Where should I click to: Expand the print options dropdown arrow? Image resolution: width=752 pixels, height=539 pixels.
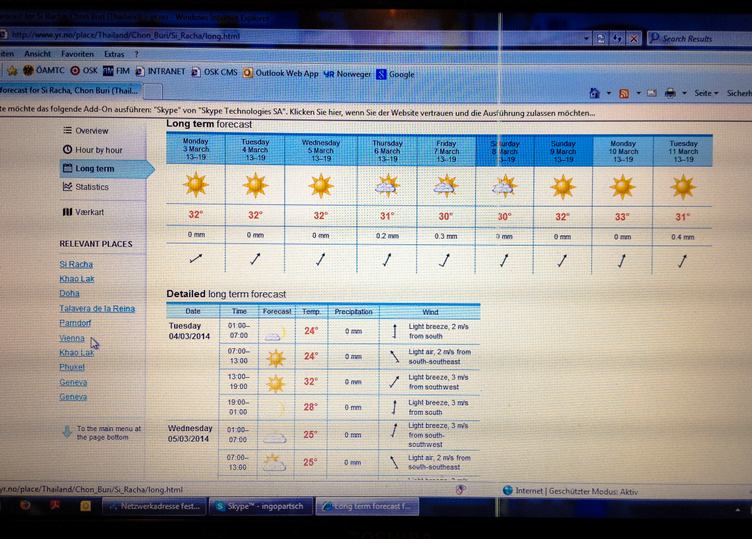click(x=684, y=93)
